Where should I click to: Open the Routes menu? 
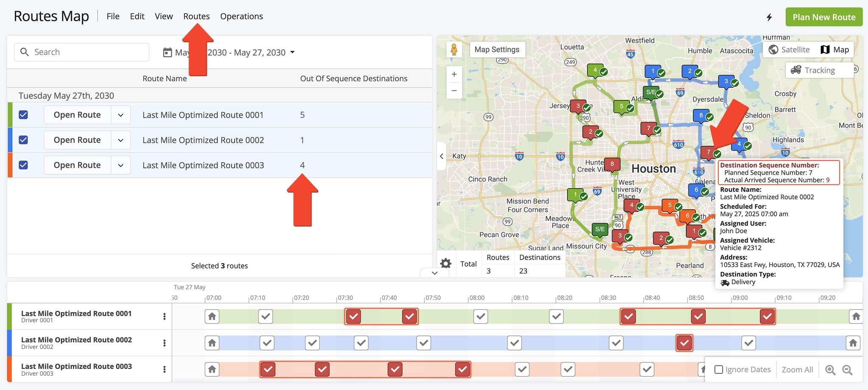(196, 16)
